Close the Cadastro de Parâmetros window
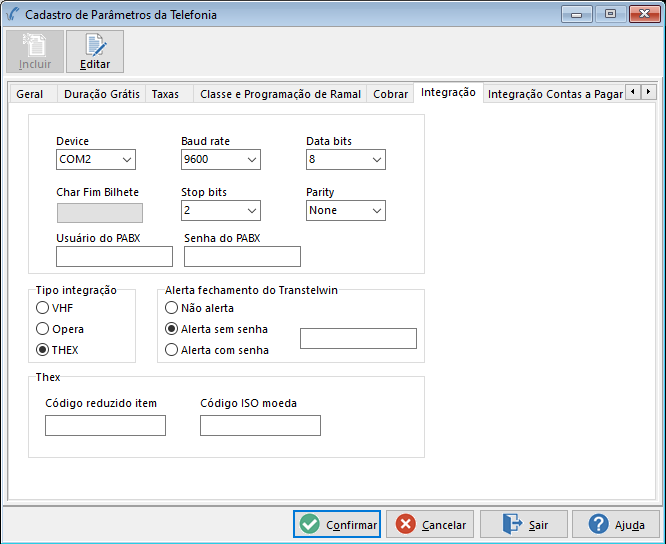Viewport: 666px width, 544px height. click(x=644, y=14)
